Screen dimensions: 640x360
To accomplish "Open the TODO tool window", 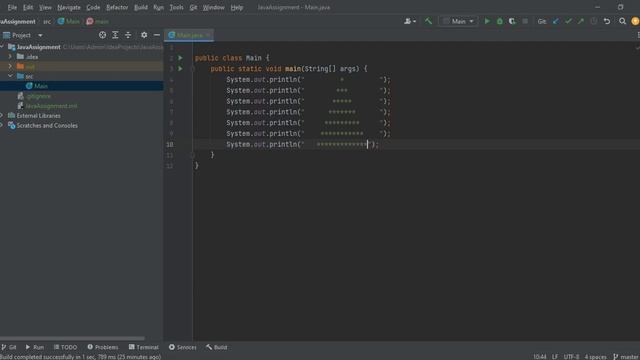I will tap(65, 347).
